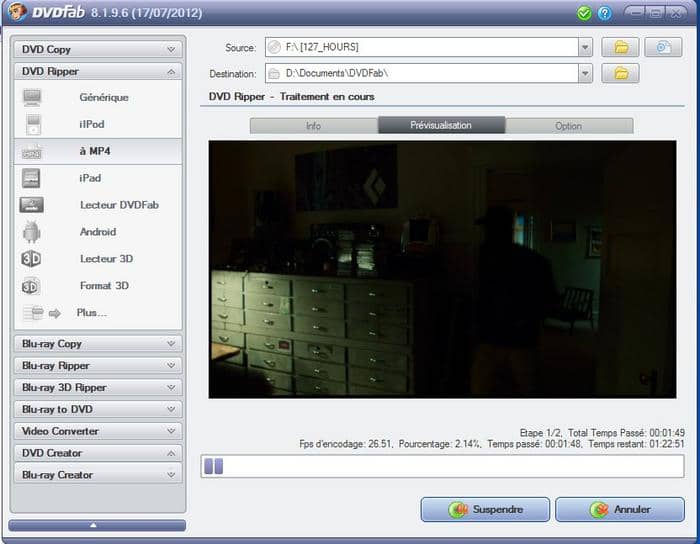Screen dimensions: 700x544
Task: Toggle the DVD Creator section
Action: click(x=98, y=453)
